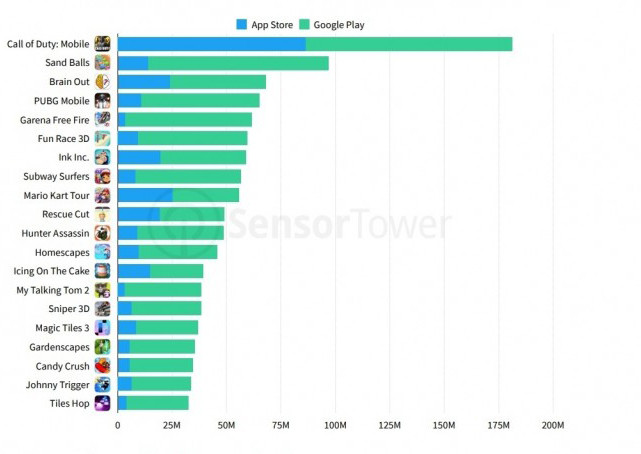Click the Tiles Hop game icon
Screen dimensions: 641x454
coord(102,403)
